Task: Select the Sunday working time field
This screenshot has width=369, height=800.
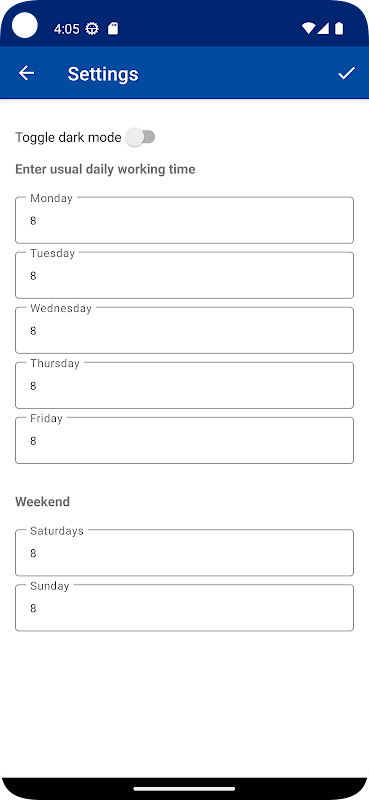Action: point(184,608)
